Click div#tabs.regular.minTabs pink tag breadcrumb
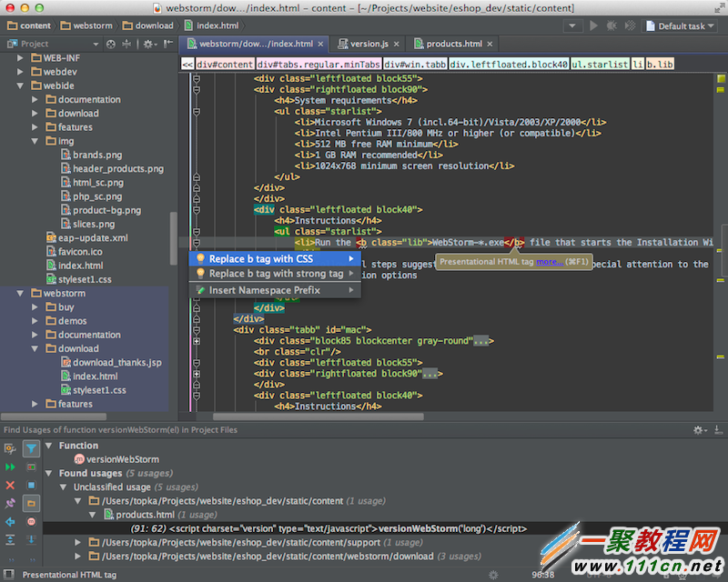 [x=319, y=65]
